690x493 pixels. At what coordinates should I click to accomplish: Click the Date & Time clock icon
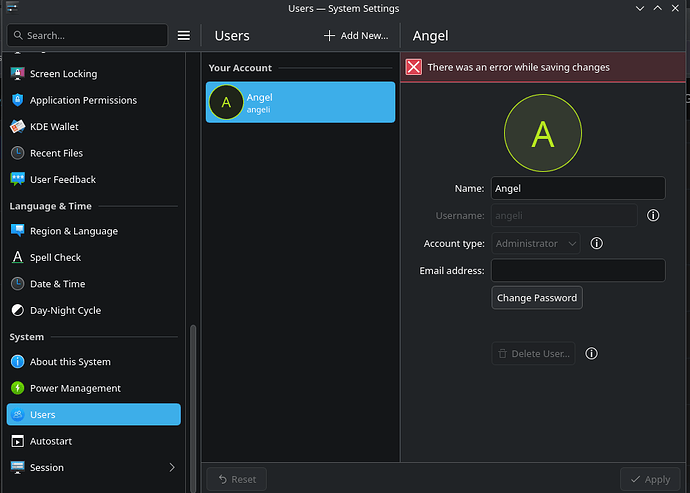pyautogui.click(x=17, y=283)
